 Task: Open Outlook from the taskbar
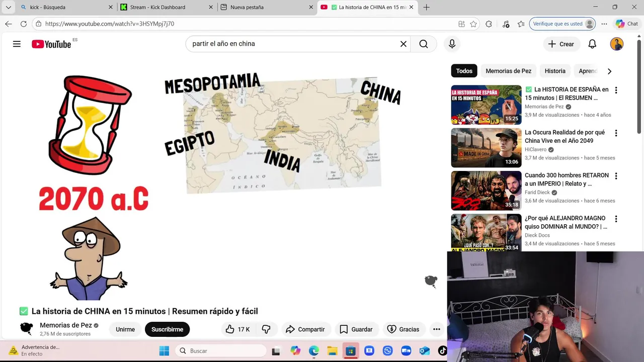click(x=424, y=350)
